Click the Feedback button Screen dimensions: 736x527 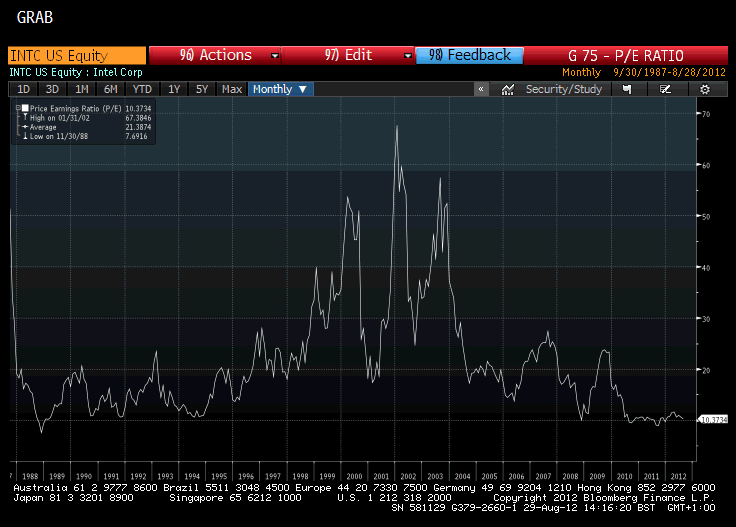click(x=469, y=55)
